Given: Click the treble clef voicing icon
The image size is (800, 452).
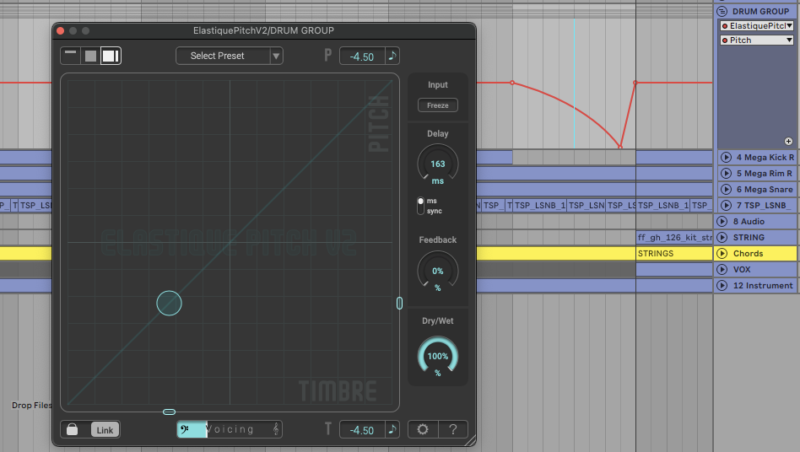Looking at the screenshot, I should coord(276,429).
